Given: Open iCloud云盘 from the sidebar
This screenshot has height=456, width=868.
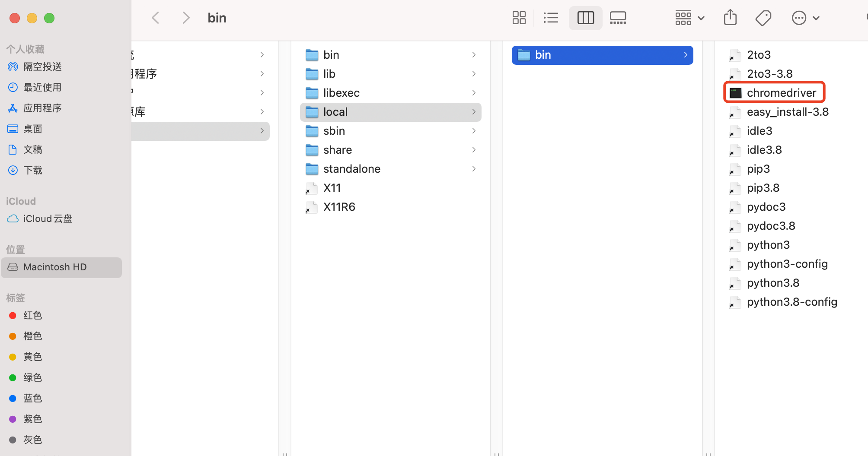Looking at the screenshot, I should (48, 218).
